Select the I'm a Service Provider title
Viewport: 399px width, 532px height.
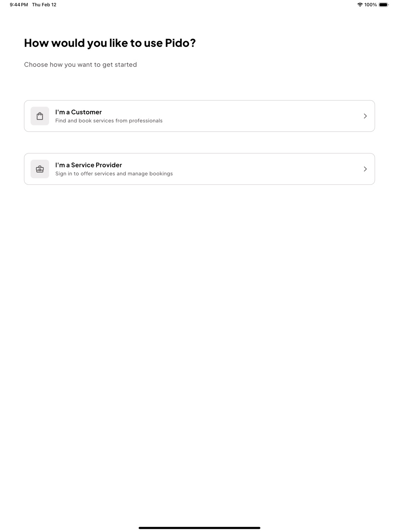click(x=89, y=165)
